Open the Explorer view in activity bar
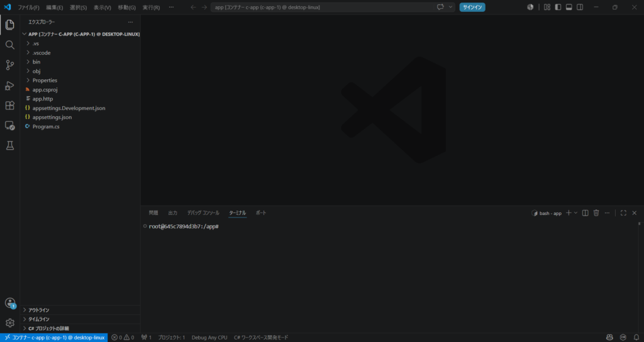Screen dimensions: 644x342 tap(10, 25)
